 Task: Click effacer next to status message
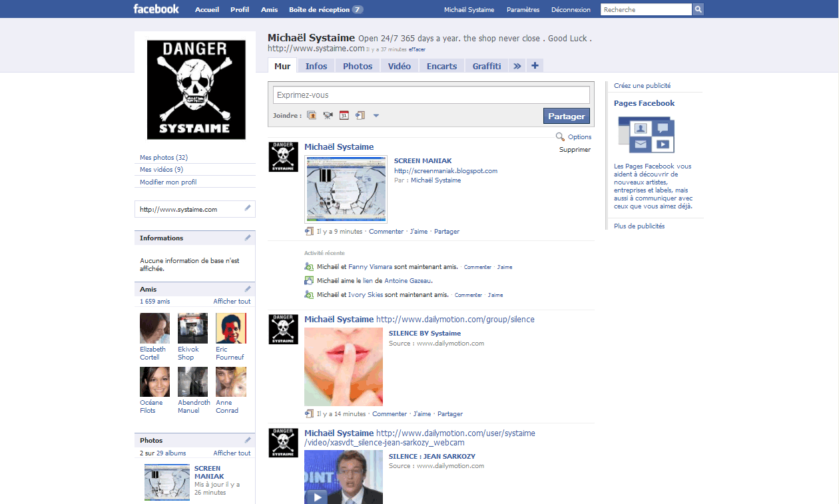point(418,49)
